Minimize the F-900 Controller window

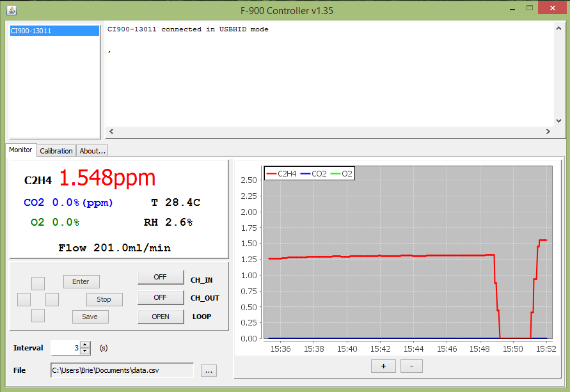[512, 10]
